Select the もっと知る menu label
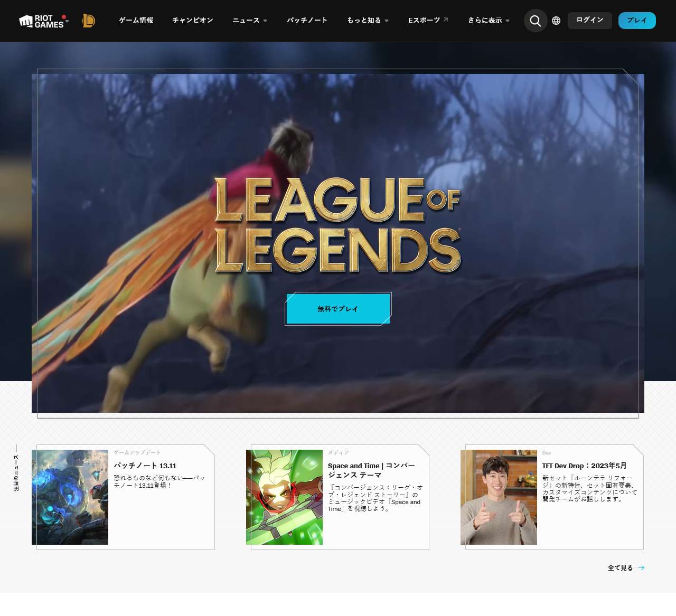 click(x=364, y=20)
